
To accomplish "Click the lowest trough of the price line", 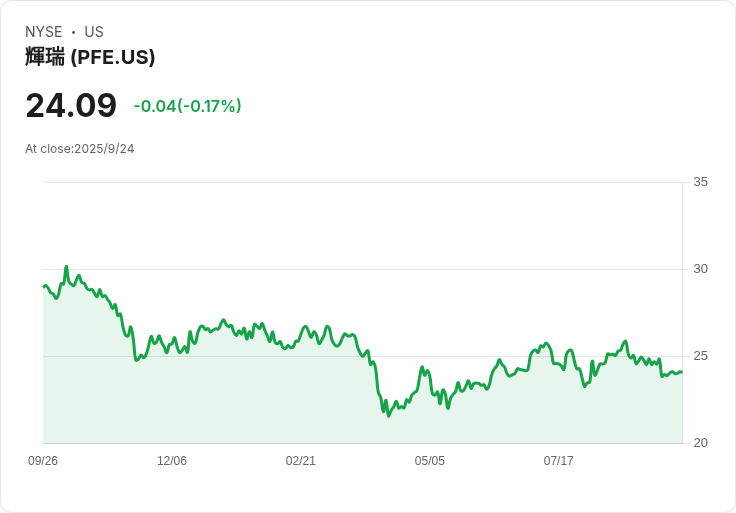I will [x=388, y=415].
